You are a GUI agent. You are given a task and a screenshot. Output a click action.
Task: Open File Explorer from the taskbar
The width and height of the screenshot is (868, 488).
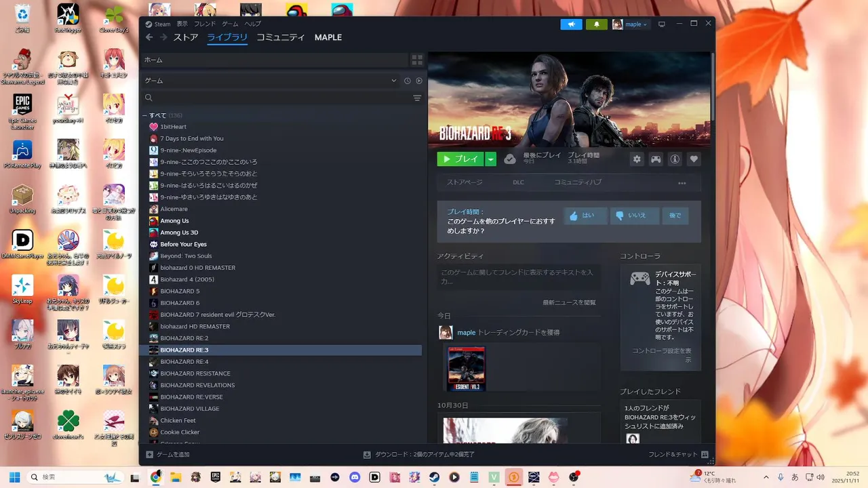tap(176, 477)
